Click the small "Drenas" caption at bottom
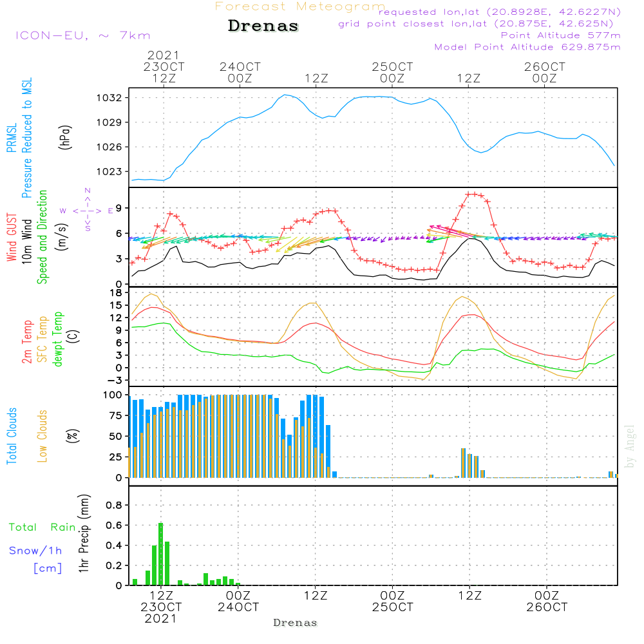This screenshot has height=644, width=644. coord(296,623)
